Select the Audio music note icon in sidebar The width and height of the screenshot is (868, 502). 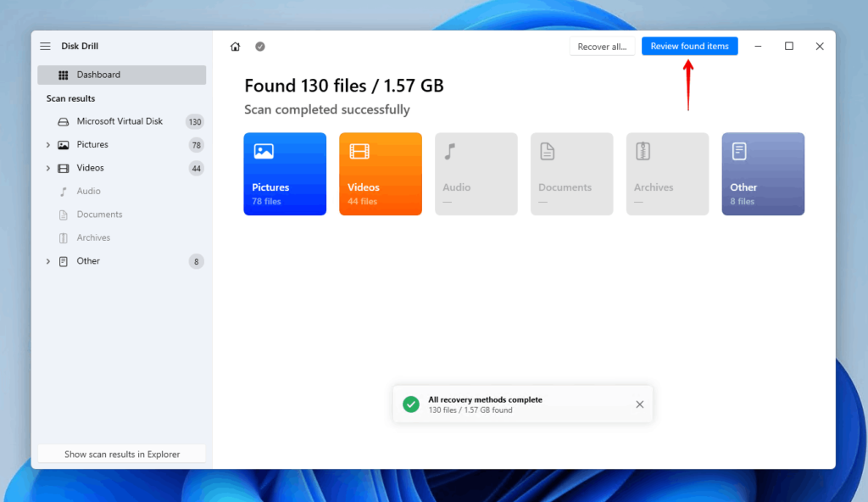click(64, 191)
